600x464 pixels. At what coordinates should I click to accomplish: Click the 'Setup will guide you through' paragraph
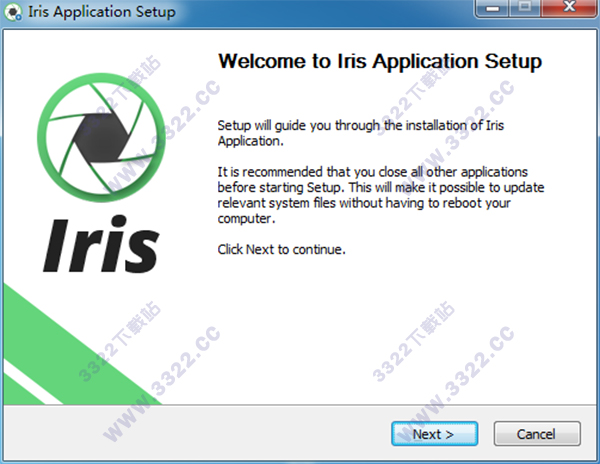pos(360,133)
